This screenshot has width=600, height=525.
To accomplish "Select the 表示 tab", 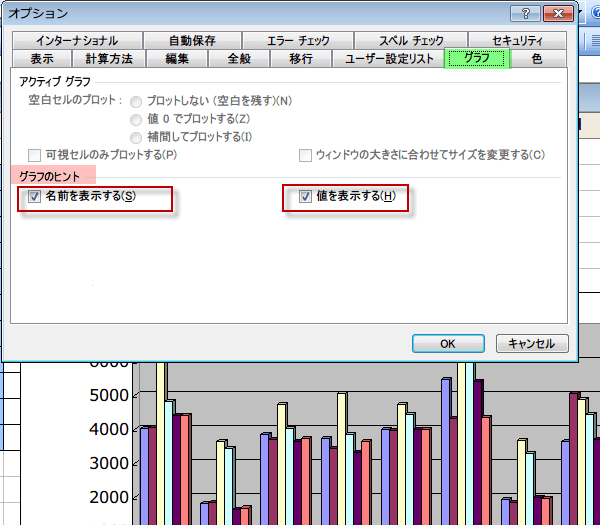I will 42,59.
